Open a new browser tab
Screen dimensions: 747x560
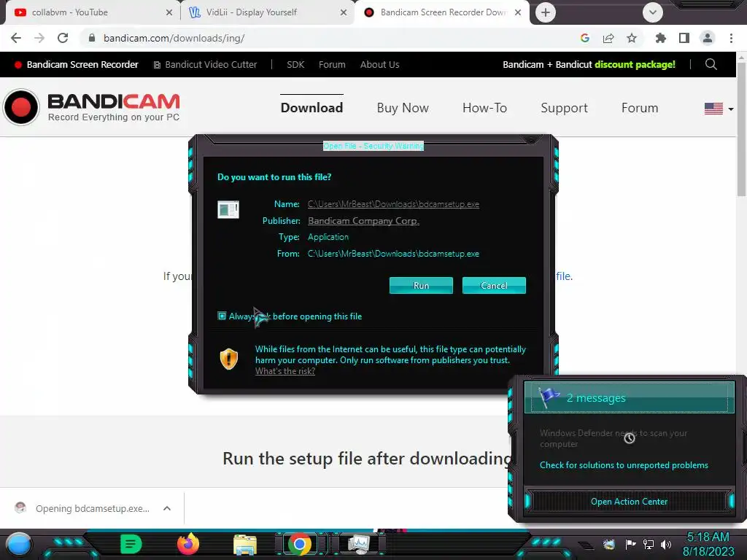point(546,12)
